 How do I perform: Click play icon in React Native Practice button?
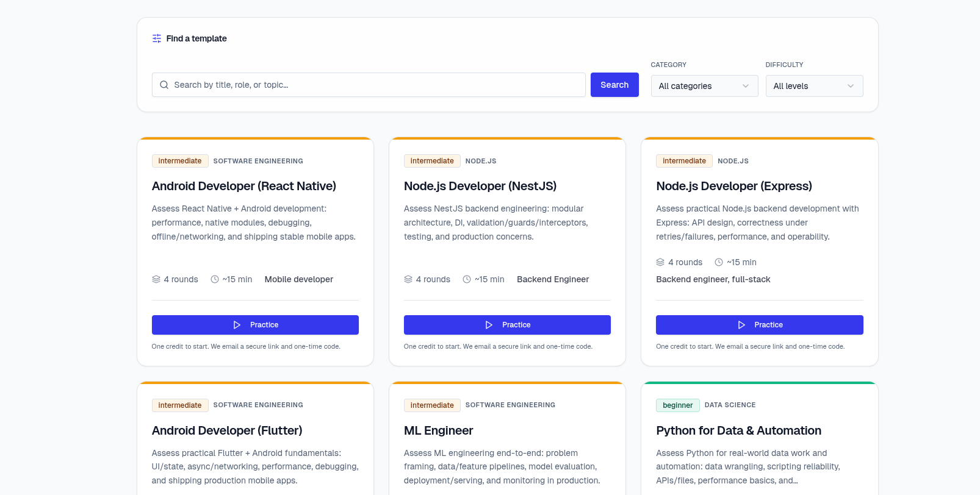pyautogui.click(x=237, y=325)
